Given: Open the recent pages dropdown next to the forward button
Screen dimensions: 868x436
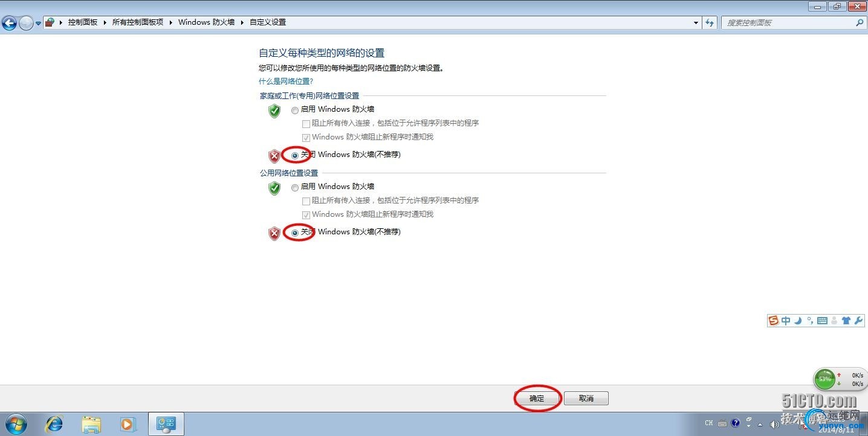Looking at the screenshot, I should 38,23.
